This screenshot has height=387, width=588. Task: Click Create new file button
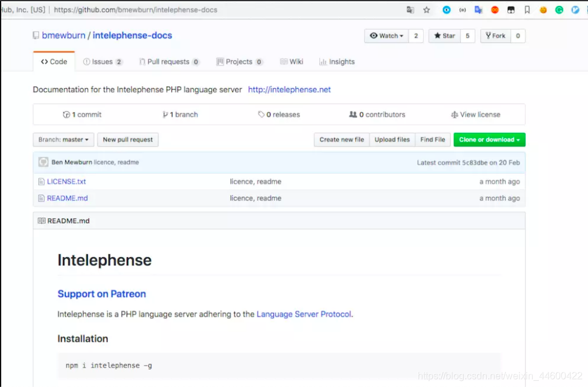(x=342, y=140)
